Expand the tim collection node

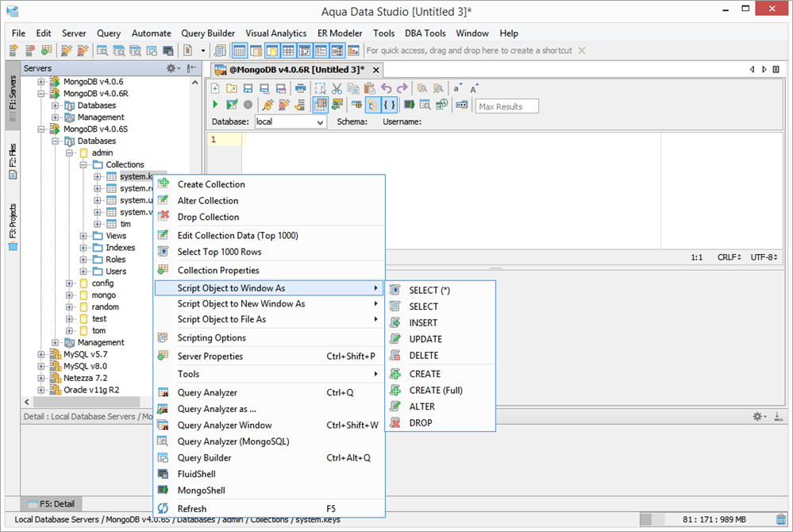[97, 224]
